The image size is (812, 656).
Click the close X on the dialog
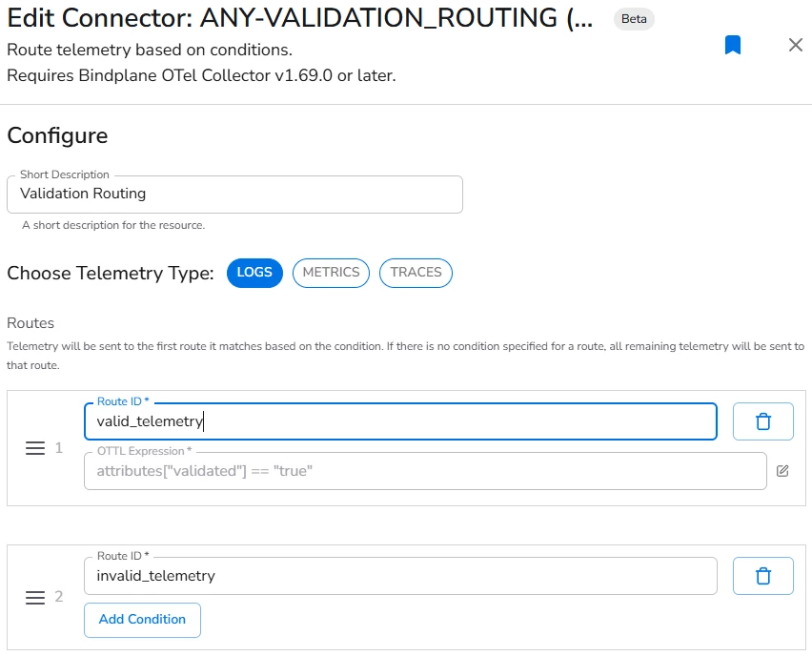point(796,45)
